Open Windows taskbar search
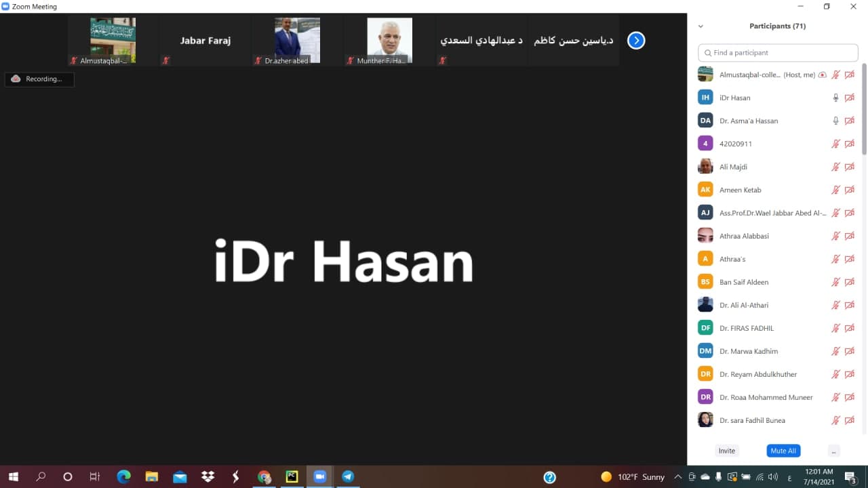Viewport: 868px width, 488px height. [x=41, y=476]
